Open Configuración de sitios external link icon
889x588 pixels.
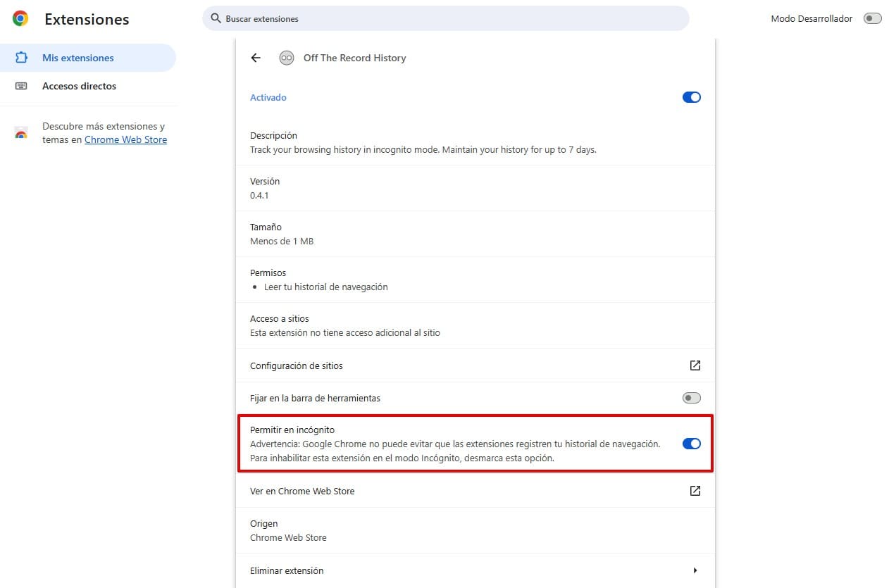click(x=695, y=365)
